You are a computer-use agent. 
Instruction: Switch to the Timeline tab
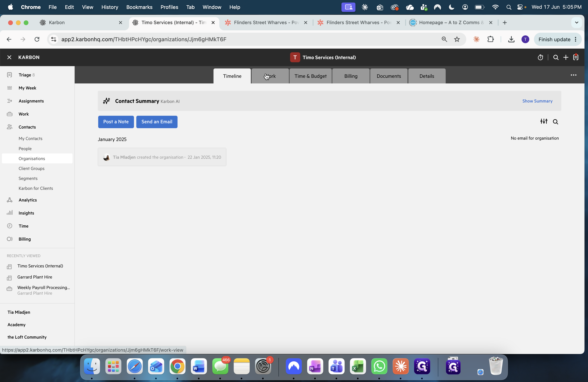point(232,76)
